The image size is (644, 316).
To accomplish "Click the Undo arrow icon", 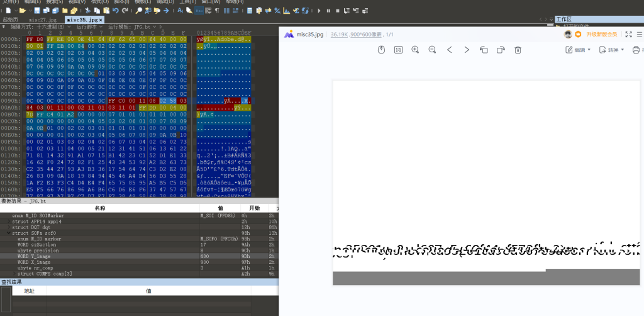I will 114,11.
